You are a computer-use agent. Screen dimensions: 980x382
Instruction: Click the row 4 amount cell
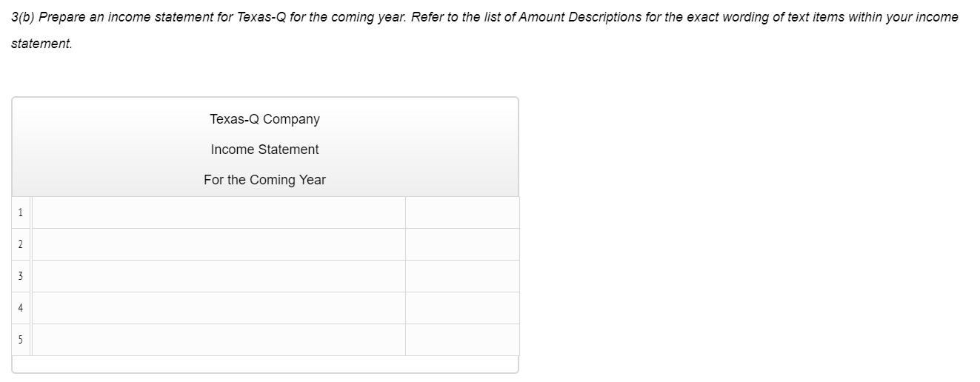tap(462, 308)
